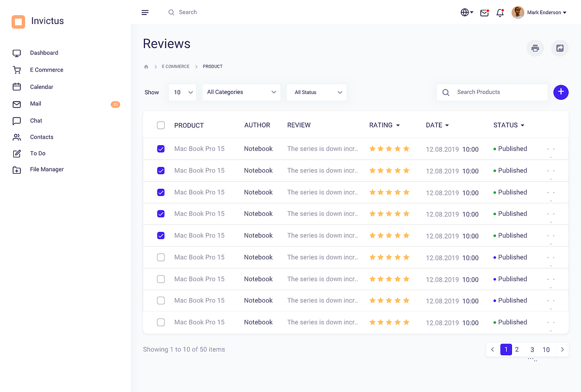
Task: Click the Calendar icon in sidebar
Action: tap(17, 87)
